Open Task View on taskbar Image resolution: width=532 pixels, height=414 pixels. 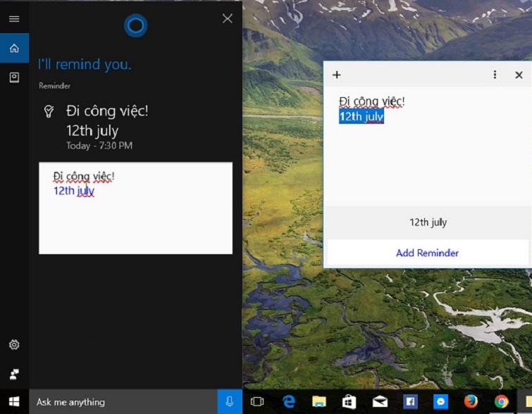click(257, 402)
